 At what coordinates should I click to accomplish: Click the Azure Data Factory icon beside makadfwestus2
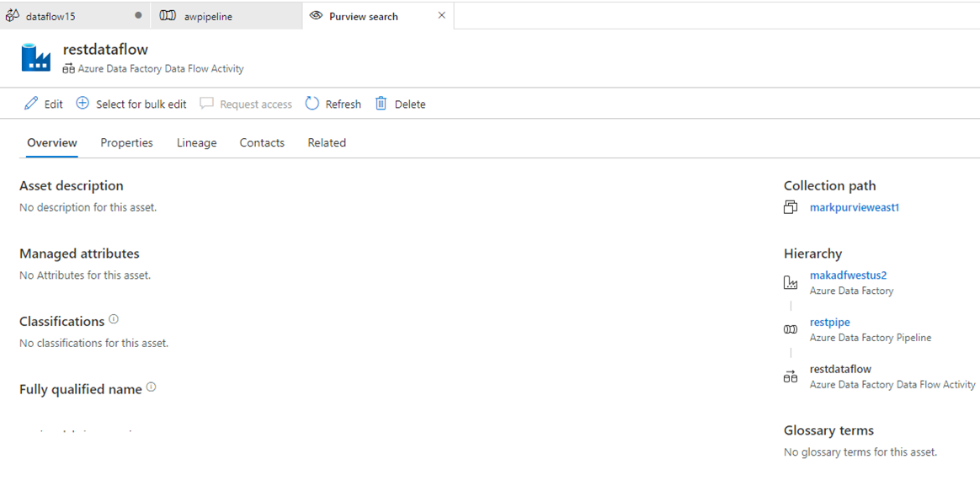tap(790, 281)
